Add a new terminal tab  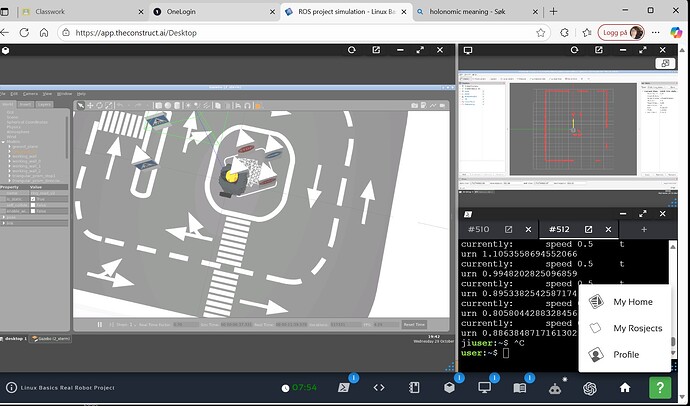tap(644, 229)
